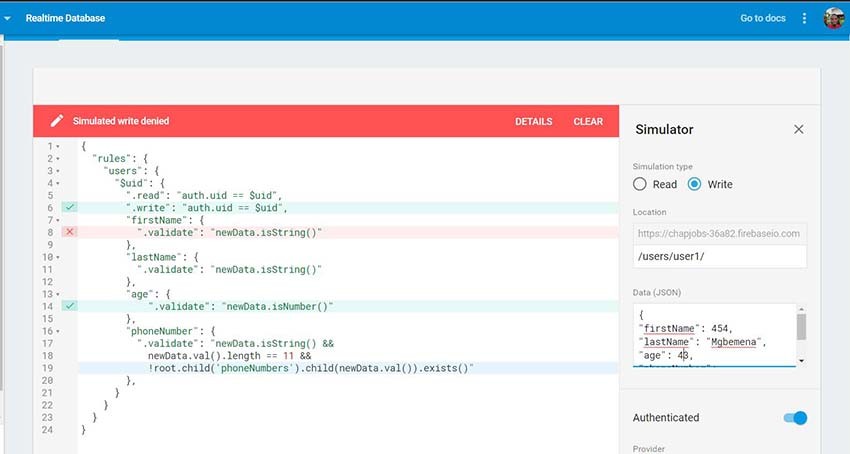Viewport: 850px width, 454px height.
Task: Collapse the "$uid" block at line 4
Action: click(58, 183)
